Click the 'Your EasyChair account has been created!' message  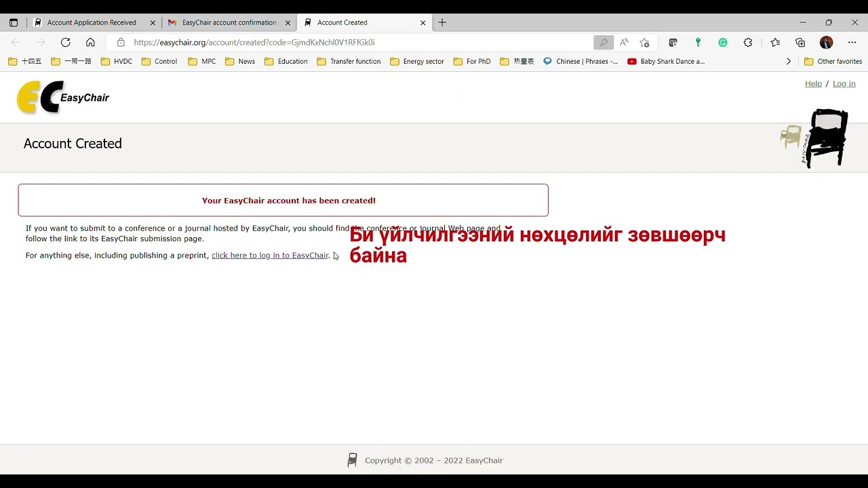click(289, 201)
